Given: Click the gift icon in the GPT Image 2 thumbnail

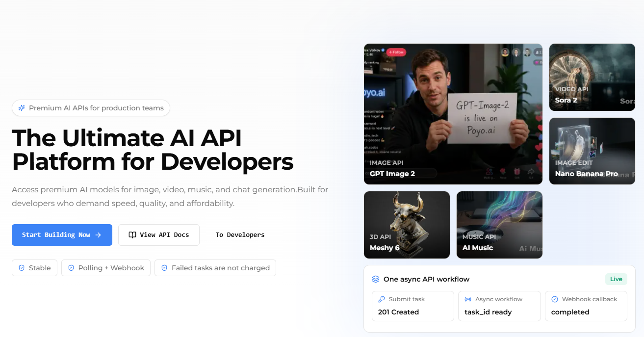Looking at the screenshot, I should point(517,171).
